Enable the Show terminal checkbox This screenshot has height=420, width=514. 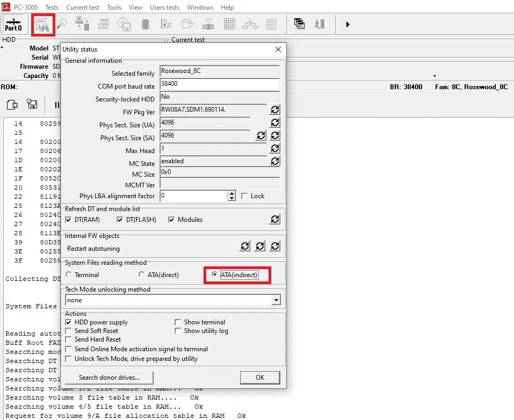(178, 322)
